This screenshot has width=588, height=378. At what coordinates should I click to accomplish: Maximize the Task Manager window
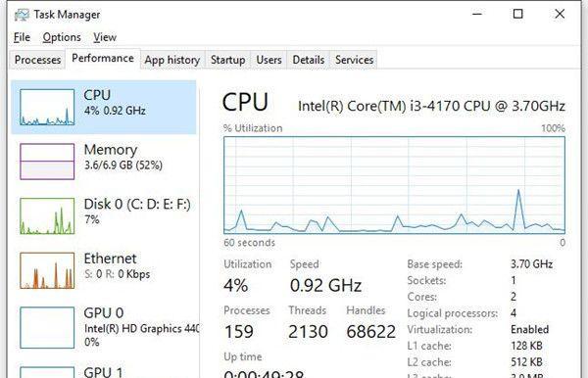(517, 14)
